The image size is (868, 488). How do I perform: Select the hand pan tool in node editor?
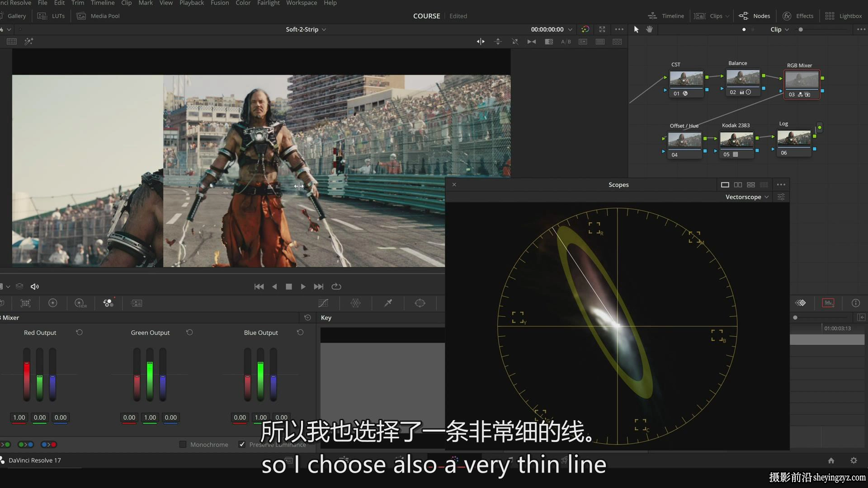[x=649, y=29]
